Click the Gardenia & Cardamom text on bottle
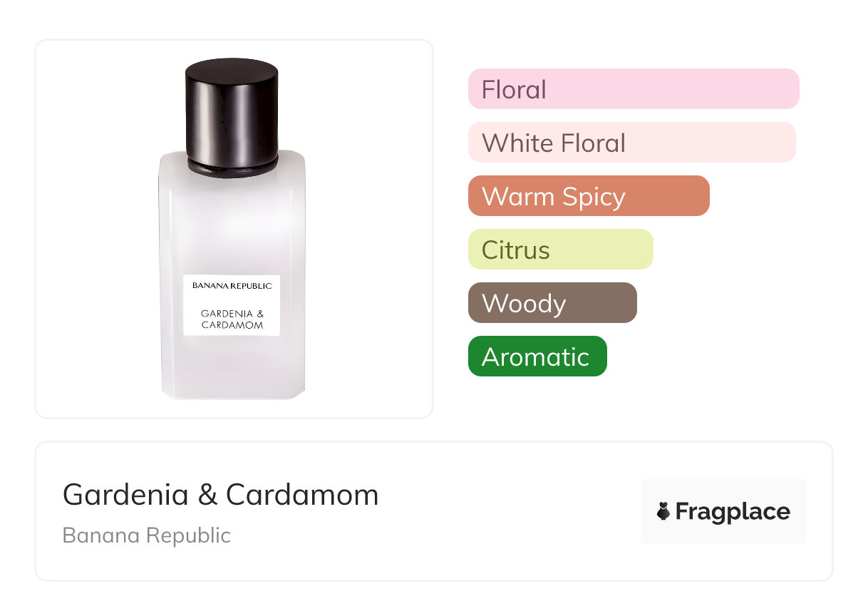This screenshot has width=868, height=616. pos(232,319)
